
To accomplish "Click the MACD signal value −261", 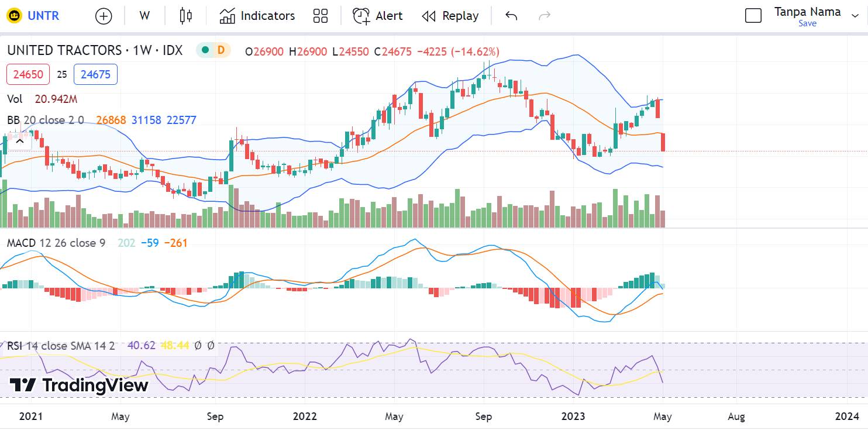I will pos(175,243).
